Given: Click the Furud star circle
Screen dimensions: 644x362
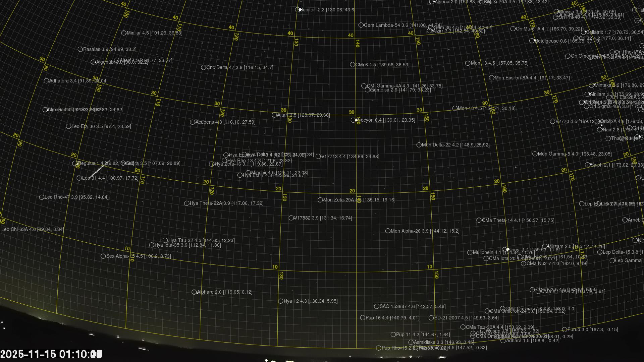Looking at the screenshot, I should point(565,329).
